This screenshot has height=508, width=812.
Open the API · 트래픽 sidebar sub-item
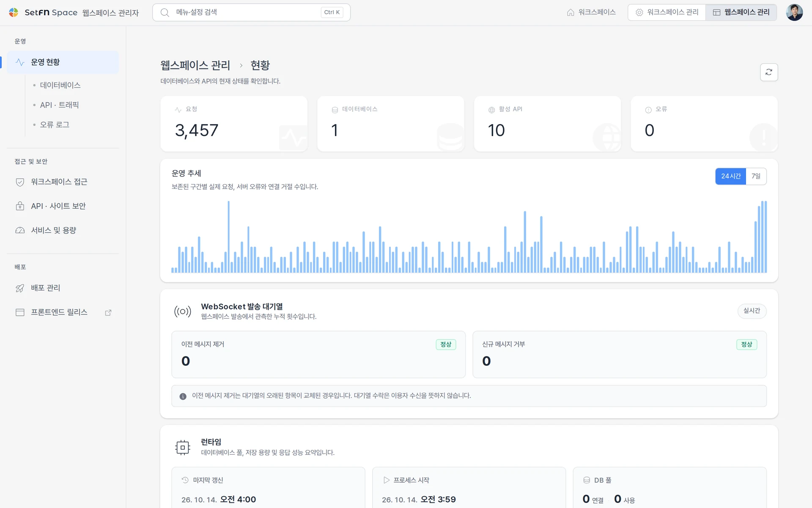click(x=59, y=105)
